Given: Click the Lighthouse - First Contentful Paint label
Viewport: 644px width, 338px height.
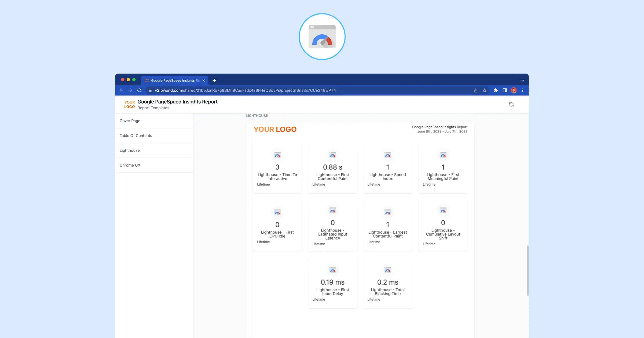Looking at the screenshot, I should coord(332,177).
